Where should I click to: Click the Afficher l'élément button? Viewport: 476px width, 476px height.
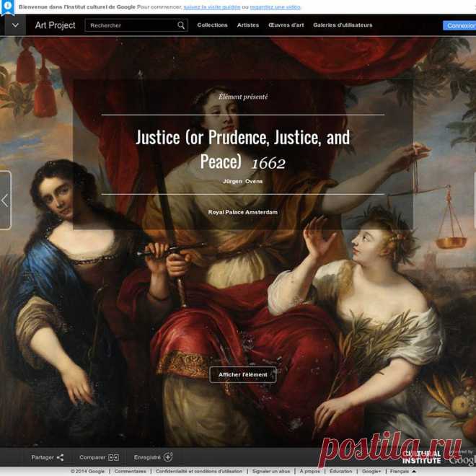click(243, 374)
